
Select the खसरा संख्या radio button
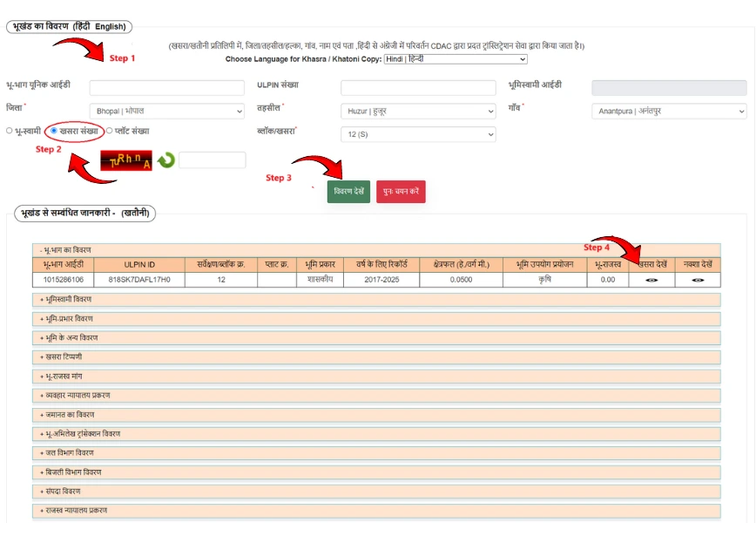point(54,131)
